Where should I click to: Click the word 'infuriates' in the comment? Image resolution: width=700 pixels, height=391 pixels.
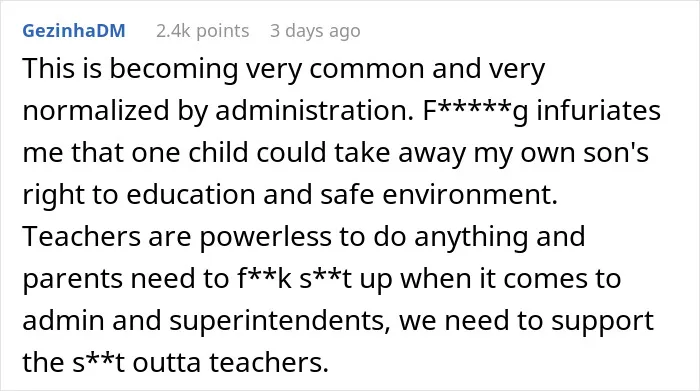point(598,110)
